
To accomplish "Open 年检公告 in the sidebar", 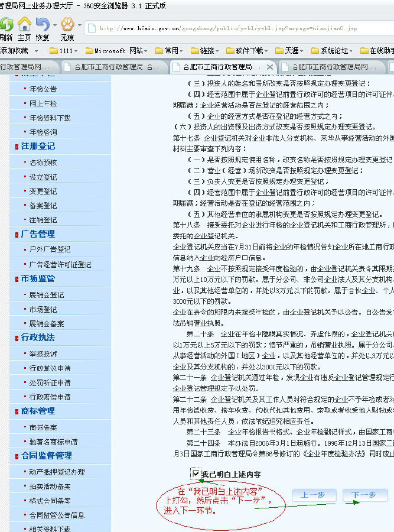I will pos(43,89).
